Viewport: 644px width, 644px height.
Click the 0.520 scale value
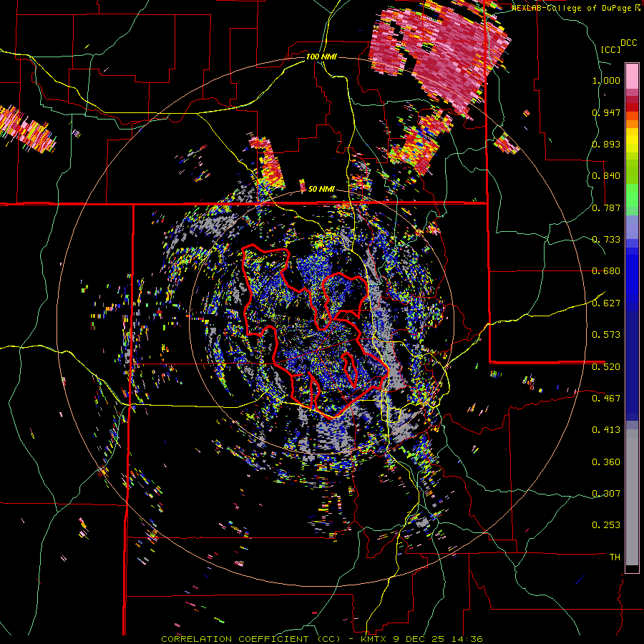click(x=606, y=366)
